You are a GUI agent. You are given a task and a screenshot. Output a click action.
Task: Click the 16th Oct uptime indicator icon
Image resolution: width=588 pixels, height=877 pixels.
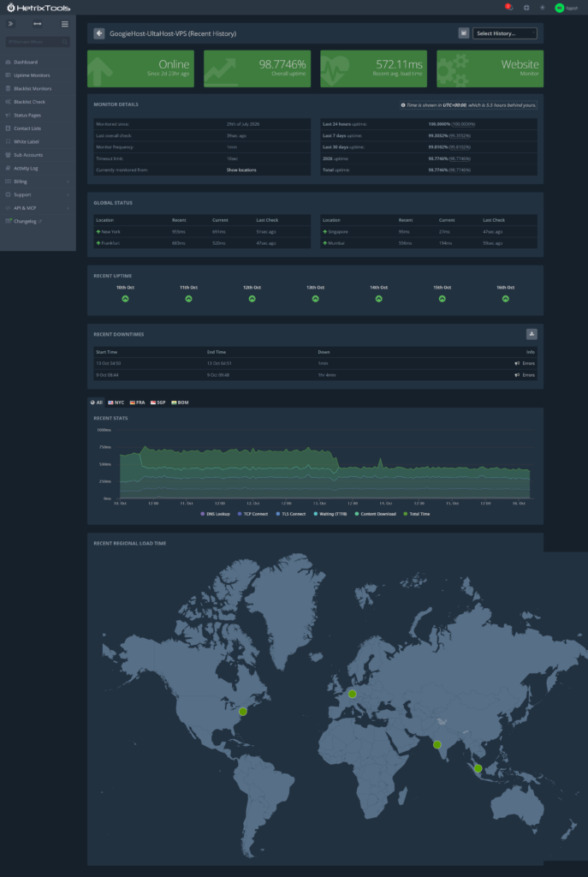505,299
